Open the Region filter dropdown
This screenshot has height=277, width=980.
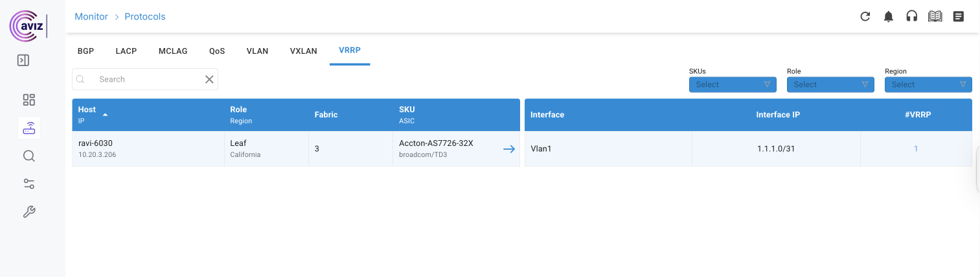[928, 84]
